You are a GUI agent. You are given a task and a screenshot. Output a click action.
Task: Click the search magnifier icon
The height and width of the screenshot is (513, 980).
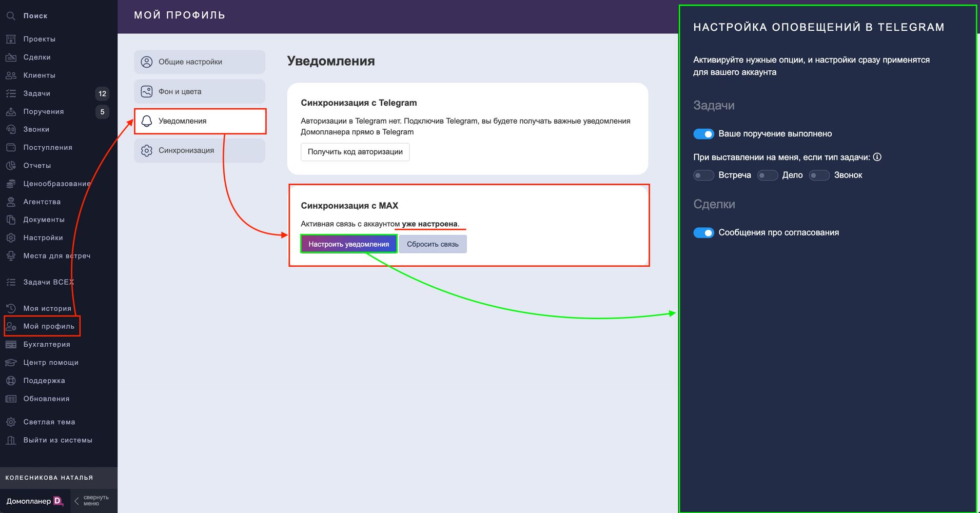(x=11, y=16)
